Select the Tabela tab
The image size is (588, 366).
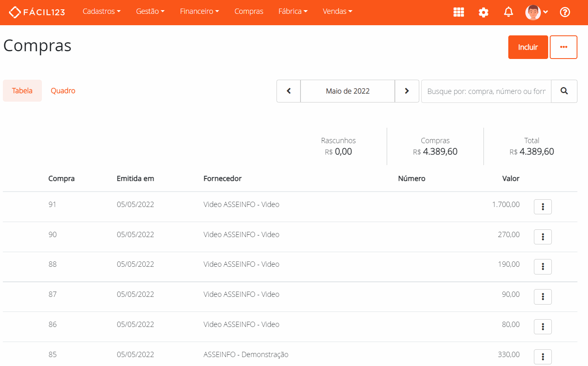22,91
